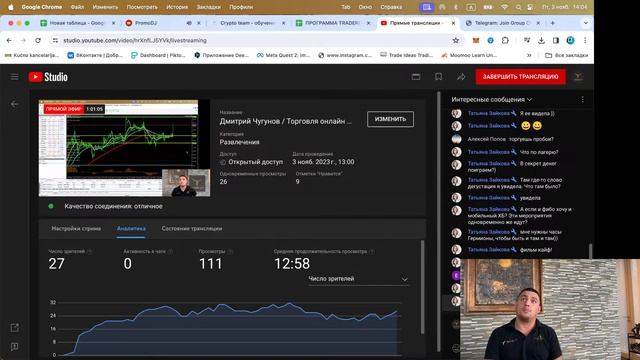Open the Число зрителей chart dropdown

click(x=358, y=279)
